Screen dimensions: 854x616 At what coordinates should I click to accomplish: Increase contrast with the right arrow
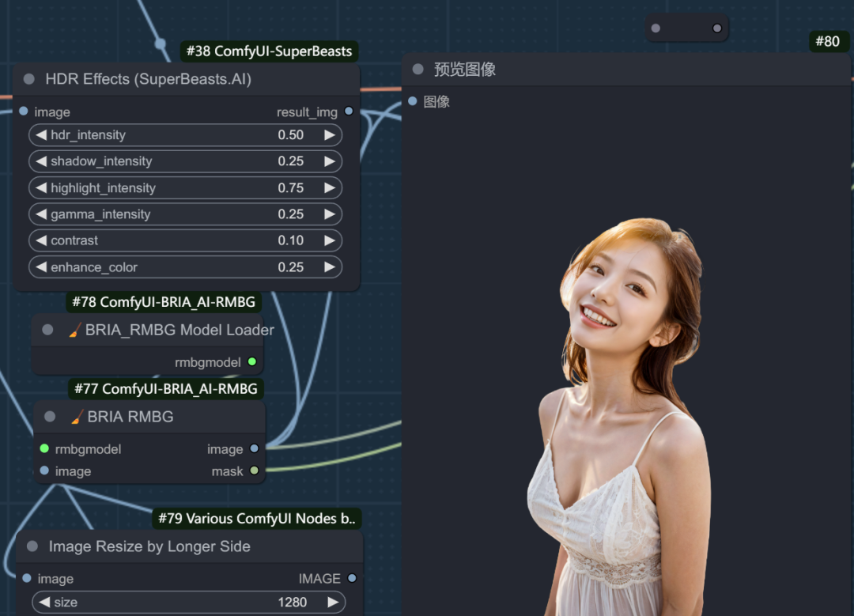click(x=330, y=240)
